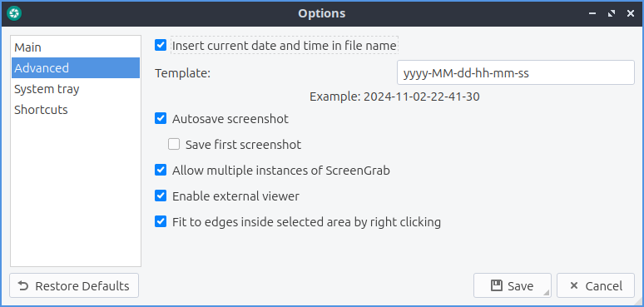
Task: Click the ScreenGrab app icon in title bar
Action: (14, 13)
